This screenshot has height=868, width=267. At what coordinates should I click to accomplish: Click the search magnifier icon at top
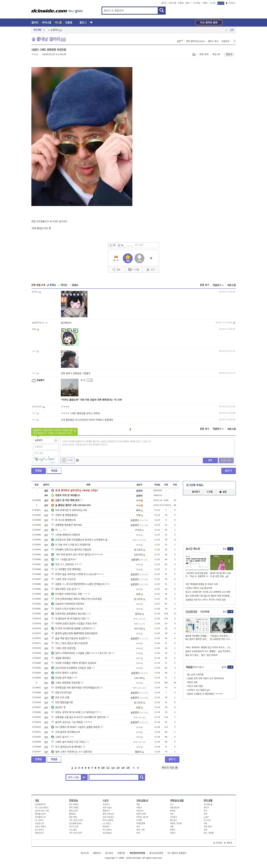[x=161, y=10]
